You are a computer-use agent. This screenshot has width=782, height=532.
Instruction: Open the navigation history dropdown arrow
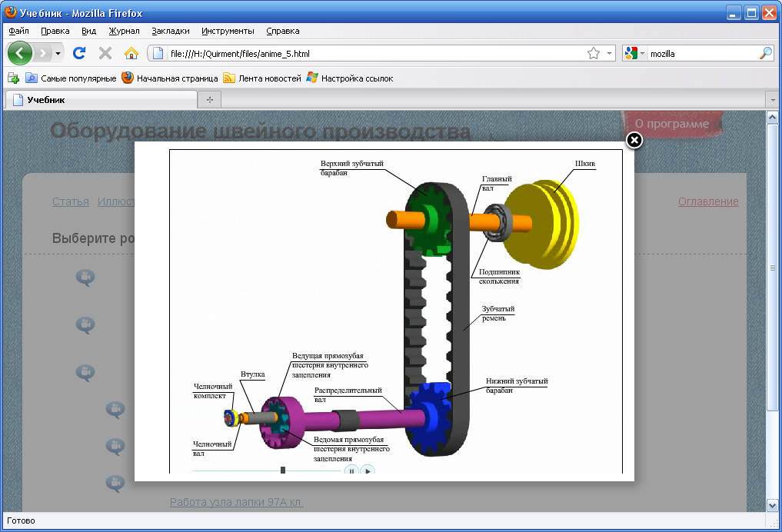(x=58, y=53)
